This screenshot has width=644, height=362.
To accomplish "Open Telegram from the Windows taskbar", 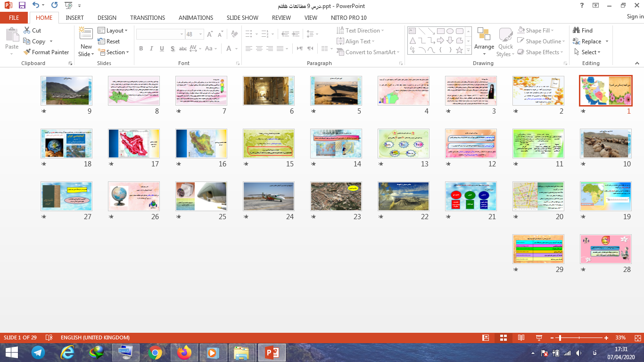I will click(x=38, y=352).
